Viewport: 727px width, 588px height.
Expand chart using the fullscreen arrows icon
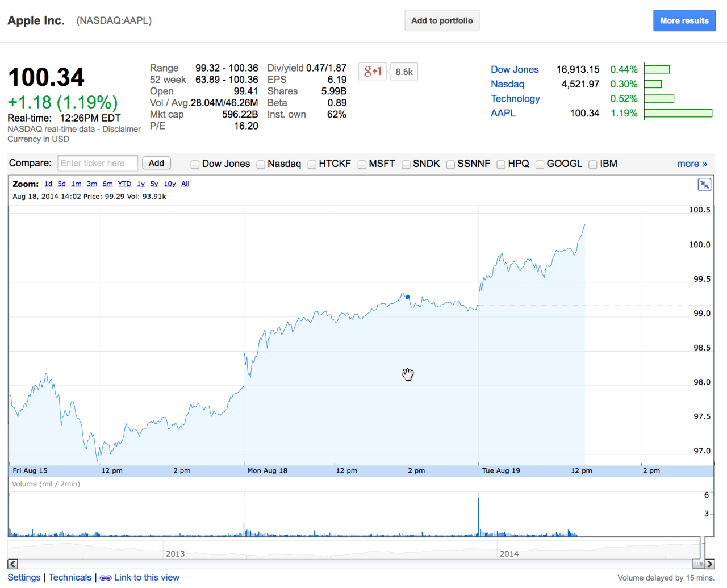coord(704,184)
